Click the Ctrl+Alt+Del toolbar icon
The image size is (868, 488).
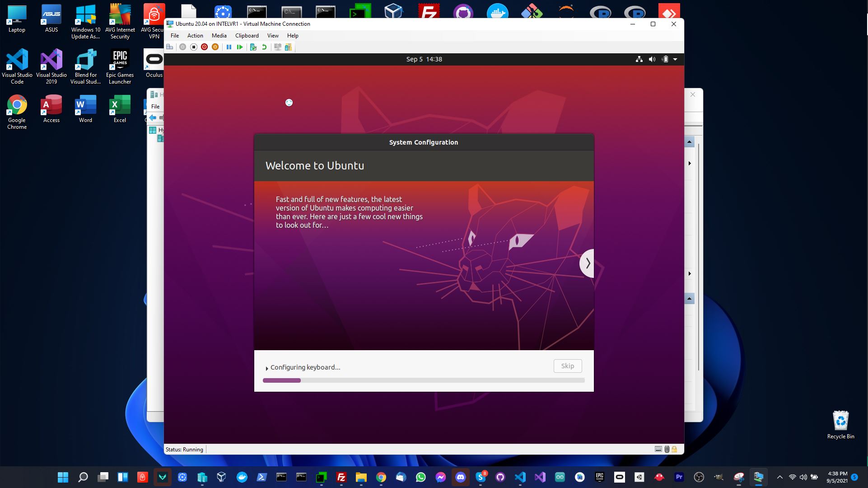[x=170, y=47]
